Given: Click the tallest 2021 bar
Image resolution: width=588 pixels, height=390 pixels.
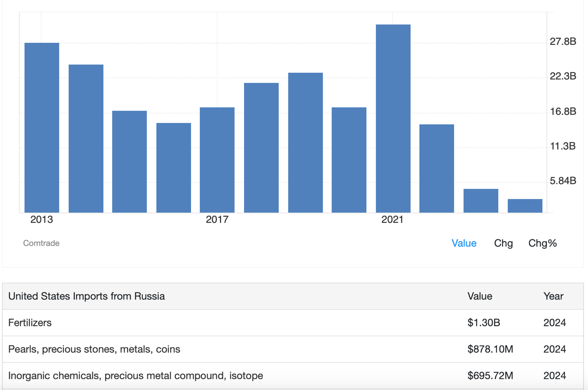Looking at the screenshot, I should [x=393, y=118].
